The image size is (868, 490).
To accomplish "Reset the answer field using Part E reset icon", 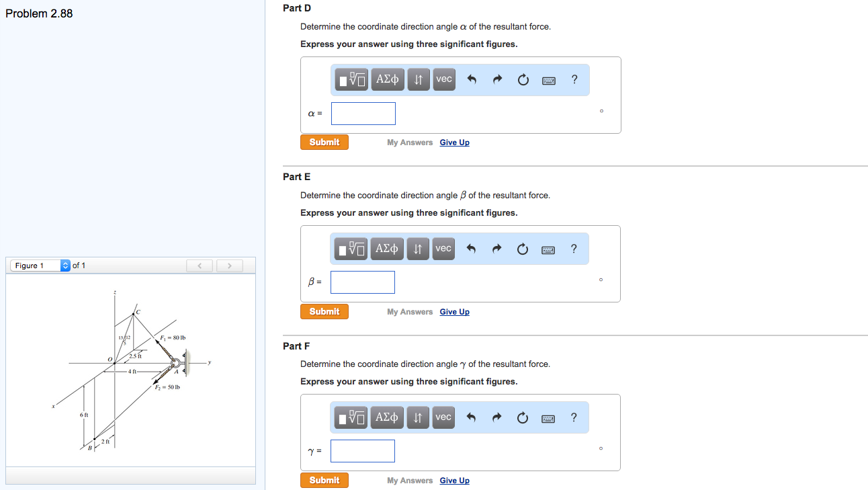I will pos(523,248).
